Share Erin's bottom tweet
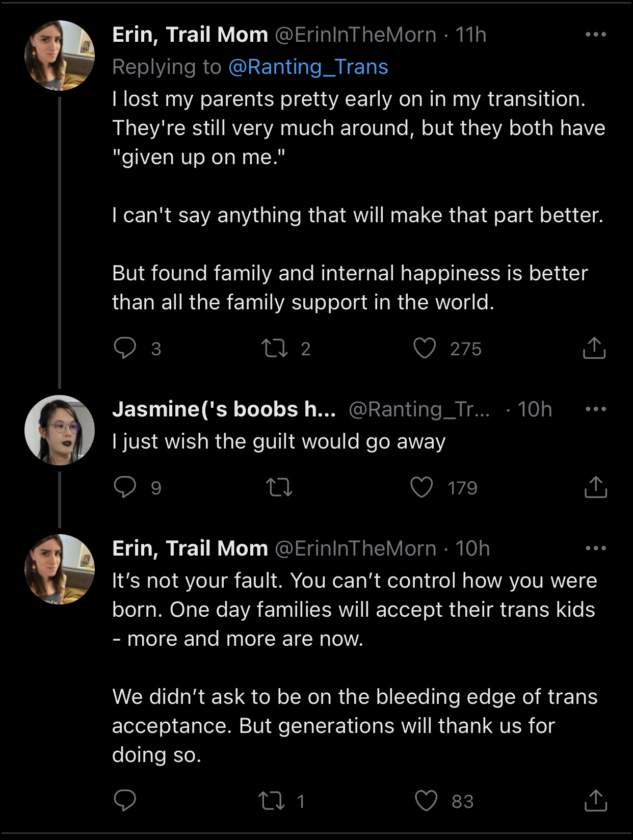The width and height of the screenshot is (633, 840). (x=595, y=800)
